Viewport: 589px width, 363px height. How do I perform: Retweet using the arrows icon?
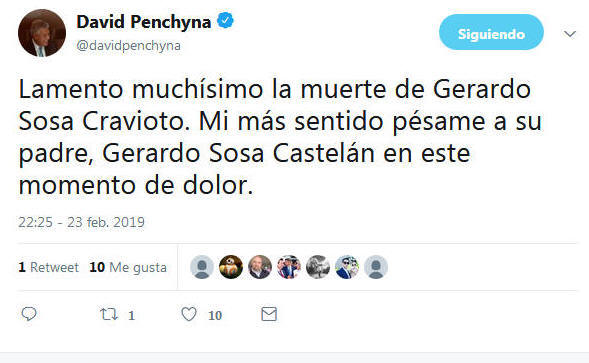pyautogui.click(x=109, y=314)
